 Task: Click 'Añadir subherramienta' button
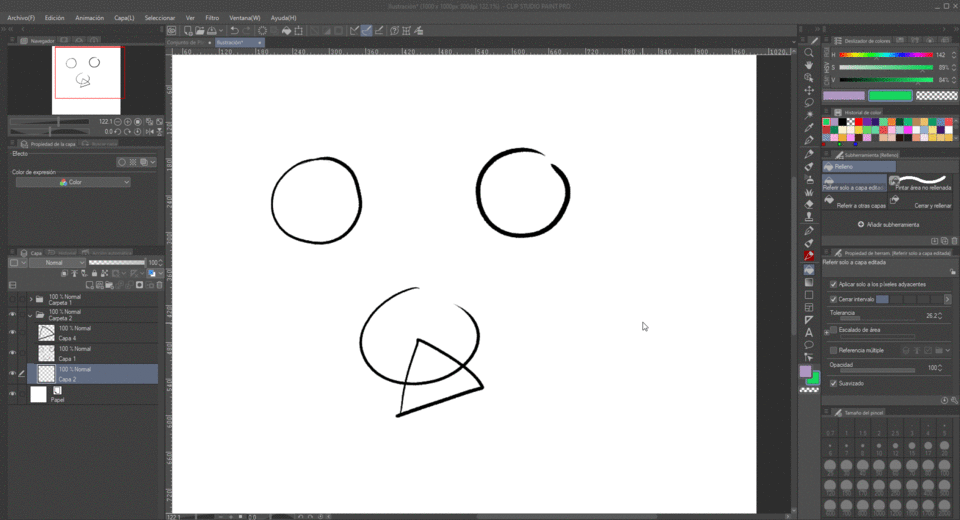(x=888, y=224)
